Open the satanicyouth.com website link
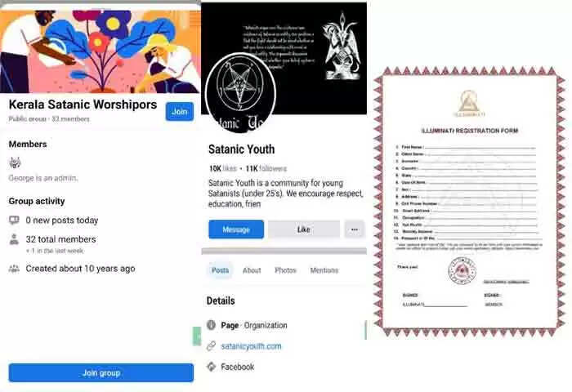 [x=251, y=346]
